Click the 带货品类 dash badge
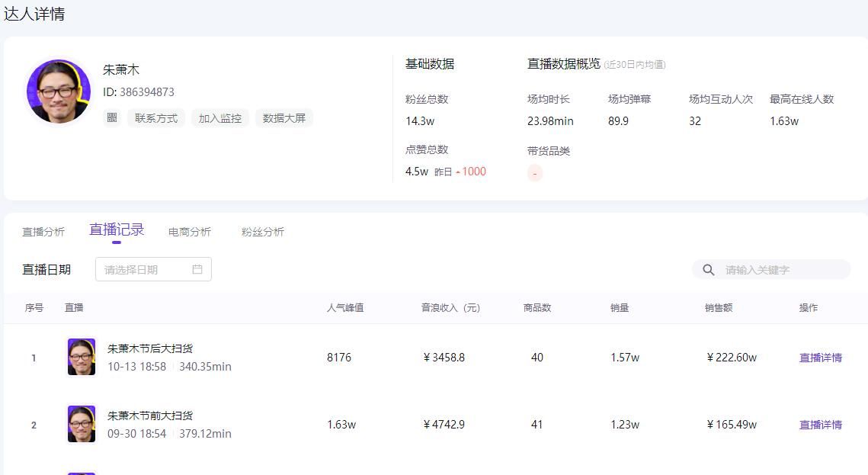The image size is (868, 475). click(x=535, y=172)
